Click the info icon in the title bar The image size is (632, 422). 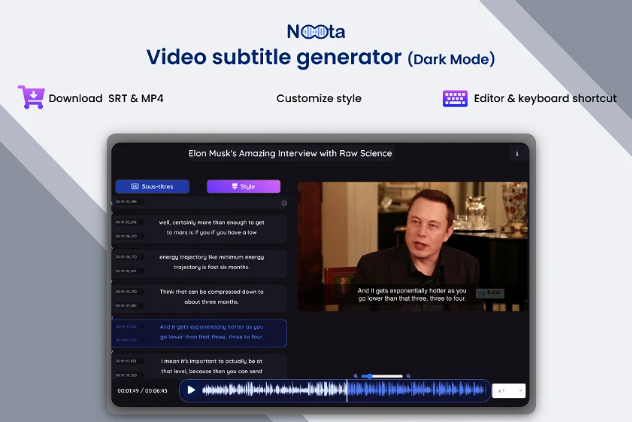[517, 154]
